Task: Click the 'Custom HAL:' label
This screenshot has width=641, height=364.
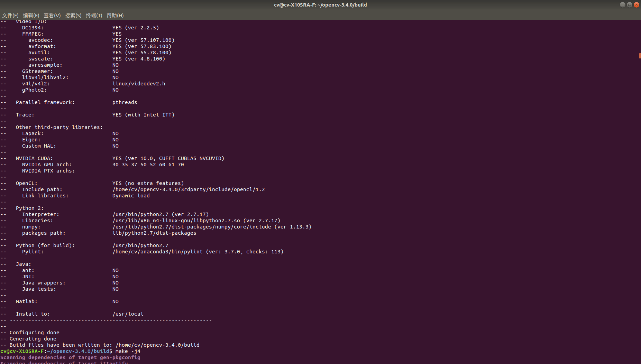Action: [x=39, y=146]
